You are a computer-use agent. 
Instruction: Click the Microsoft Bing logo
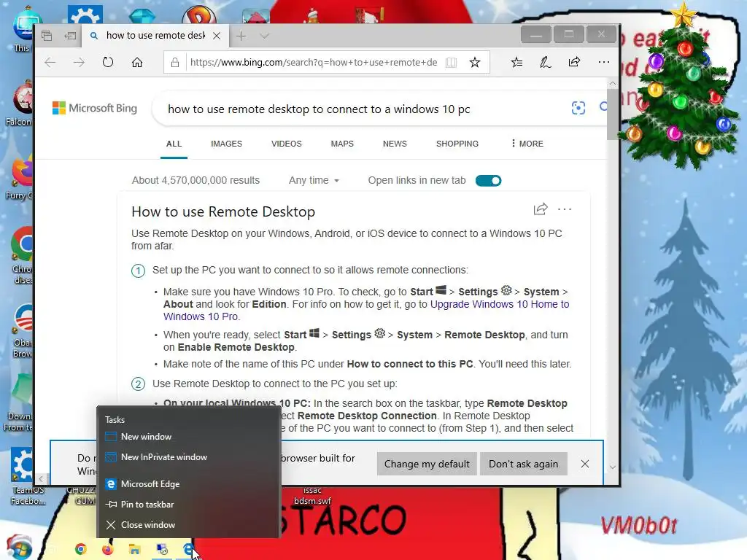(x=95, y=108)
